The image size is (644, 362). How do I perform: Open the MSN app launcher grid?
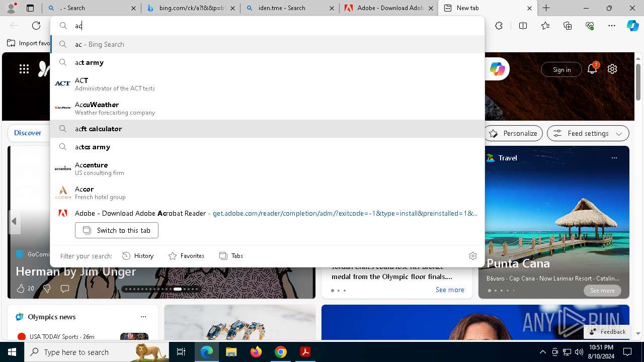pyautogui.click(x=24, y=69)
